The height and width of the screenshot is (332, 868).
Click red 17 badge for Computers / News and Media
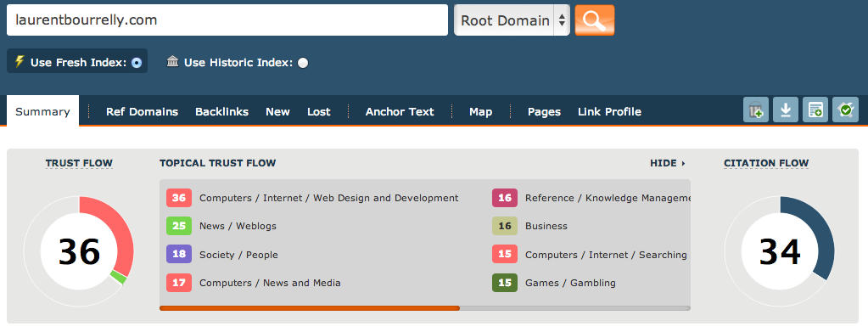coord(179,283)
